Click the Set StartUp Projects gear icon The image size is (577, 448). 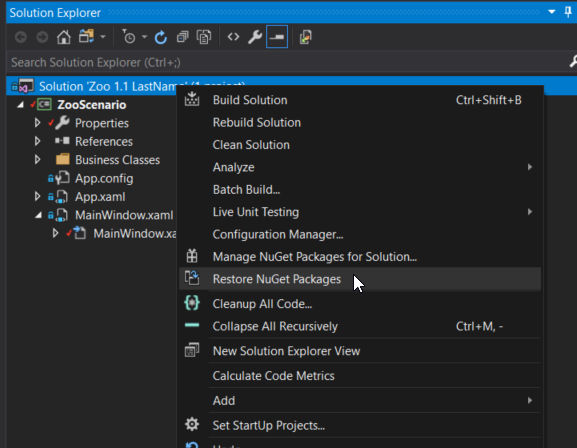point(192,424)
